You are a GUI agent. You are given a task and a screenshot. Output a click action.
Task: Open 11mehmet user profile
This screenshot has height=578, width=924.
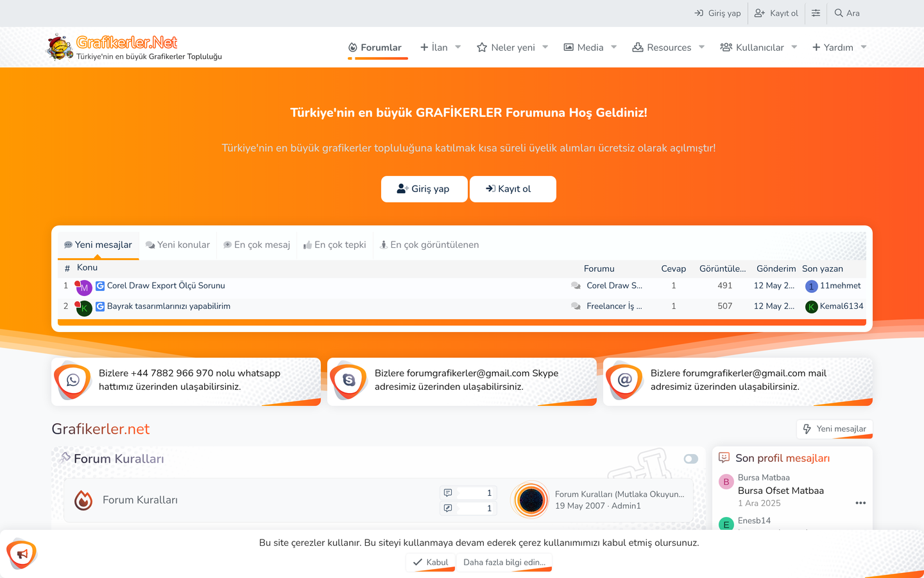click(x=841, y=286)
